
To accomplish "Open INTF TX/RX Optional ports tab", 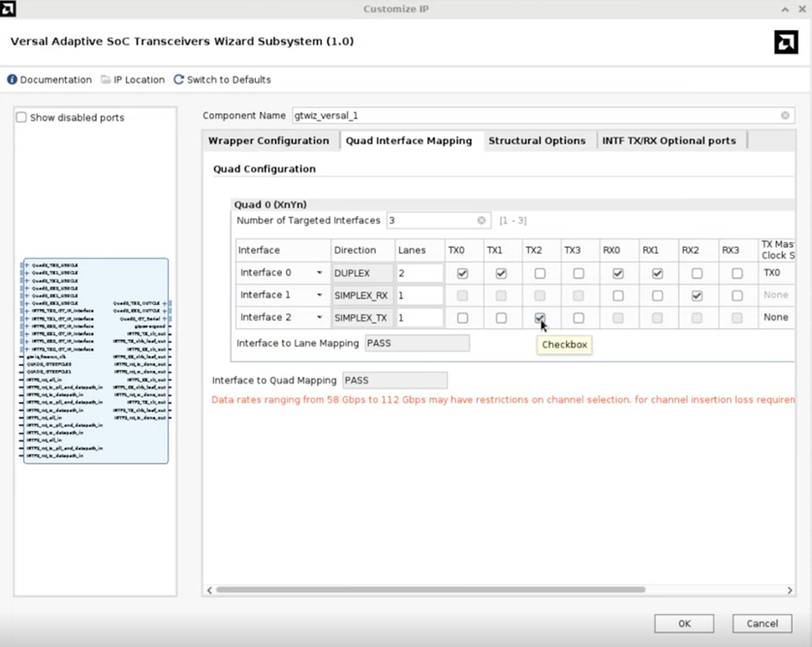I will pos(669,140).
